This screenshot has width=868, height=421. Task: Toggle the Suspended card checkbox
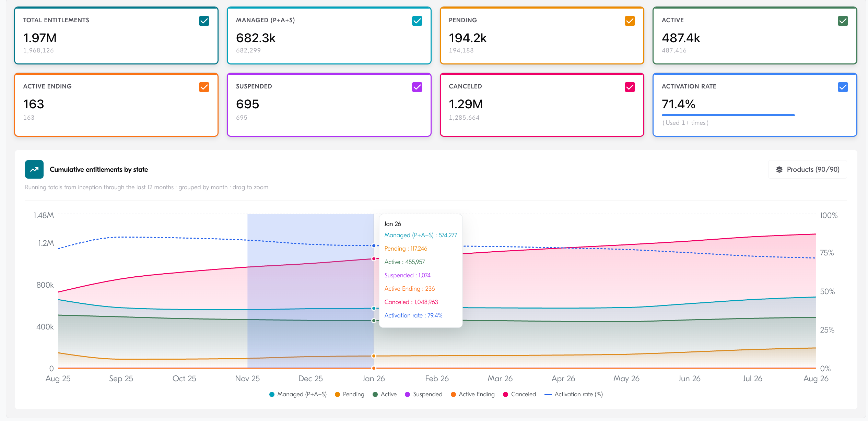pyautogui.click(x=417, y=87)
